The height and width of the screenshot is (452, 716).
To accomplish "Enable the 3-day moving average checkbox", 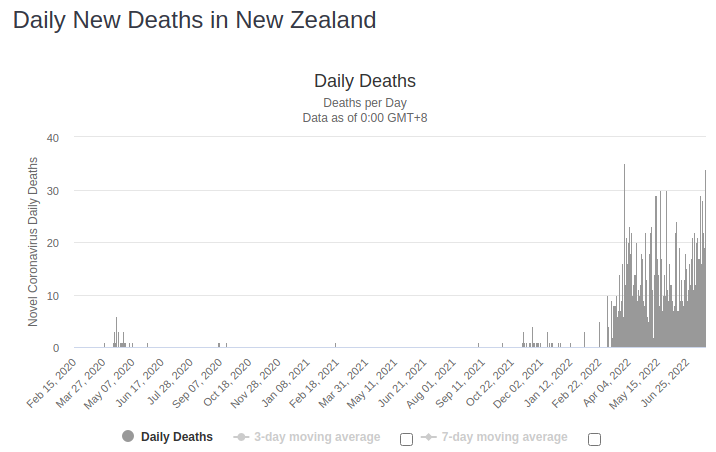I will coord(406,439).
